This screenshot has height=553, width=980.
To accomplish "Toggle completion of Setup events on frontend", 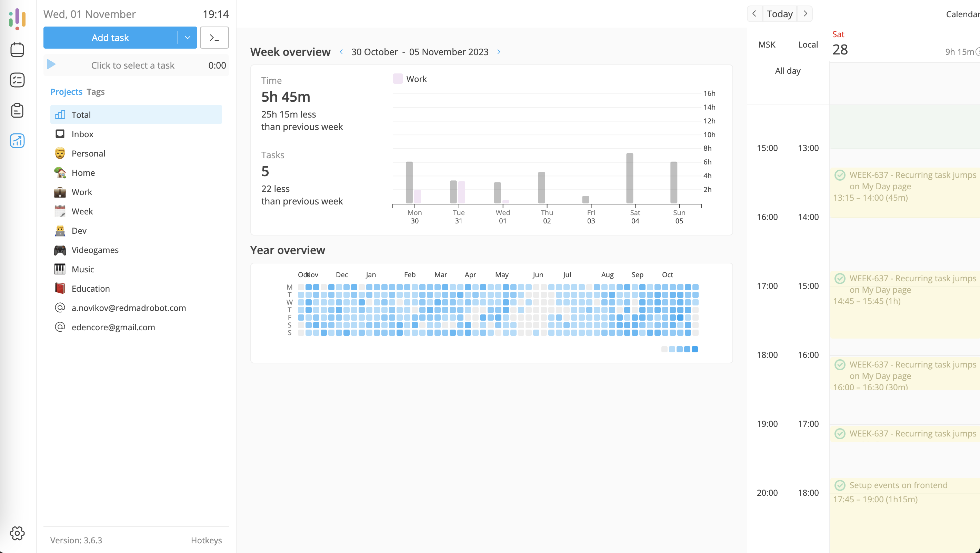I will point(840,485).
